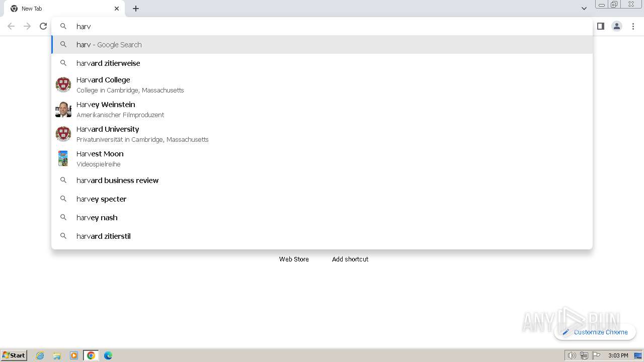
Task: Open a new tab with plus button
Action: click(x=136, y=9)
